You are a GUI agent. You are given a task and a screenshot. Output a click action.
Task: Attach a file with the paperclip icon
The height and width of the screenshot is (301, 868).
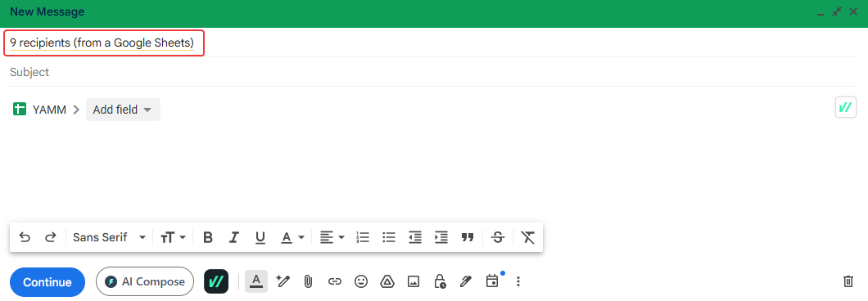[309, 281]
